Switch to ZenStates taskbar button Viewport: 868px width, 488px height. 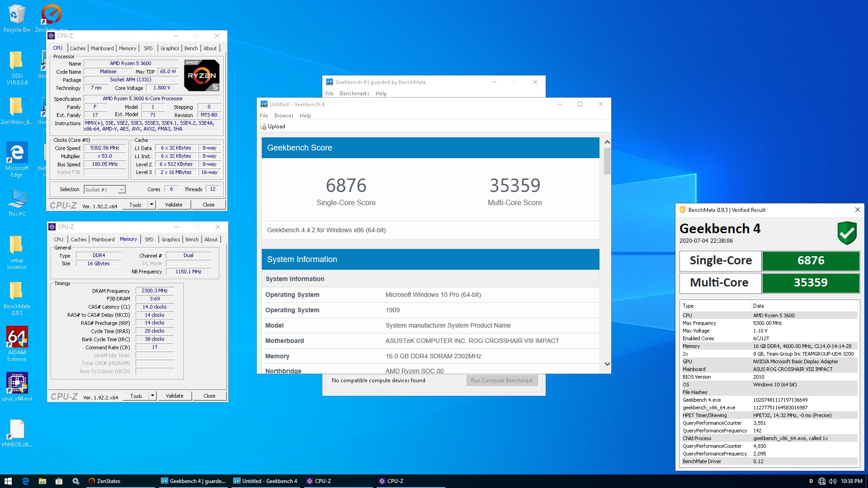pyautogui.click(x=120, y=481)
